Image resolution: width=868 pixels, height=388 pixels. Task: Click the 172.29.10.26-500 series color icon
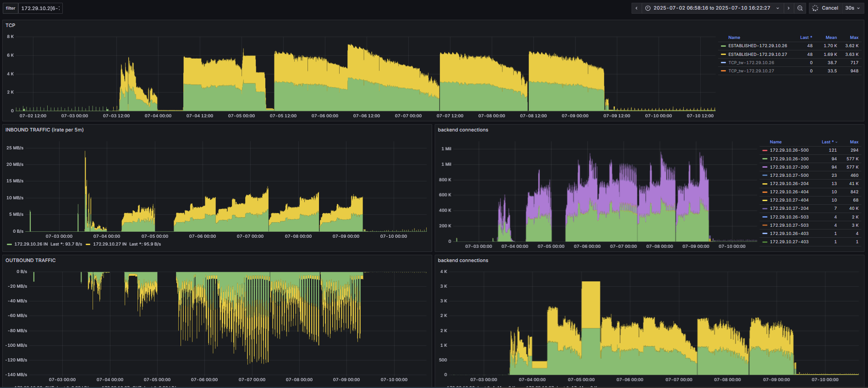(764, 150)
